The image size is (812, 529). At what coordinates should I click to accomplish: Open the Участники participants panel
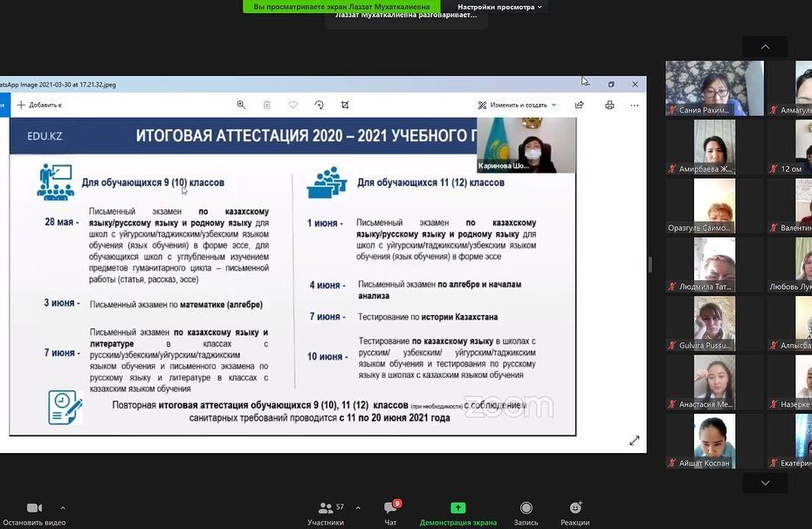tap(326, 513)
